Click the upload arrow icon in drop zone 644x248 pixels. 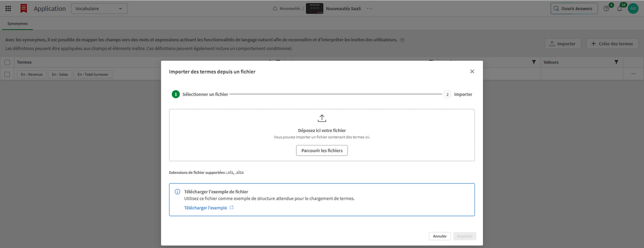tap(322, 118)
